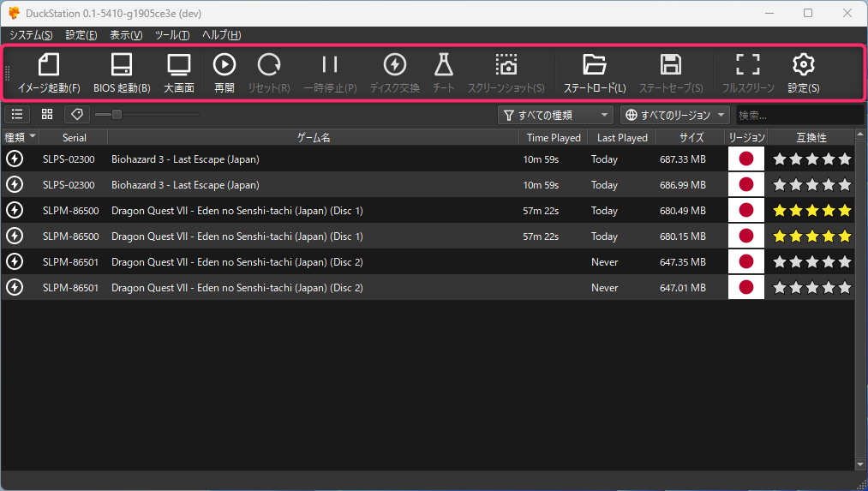Click gray star rating of 647.01 MB row

812,287
